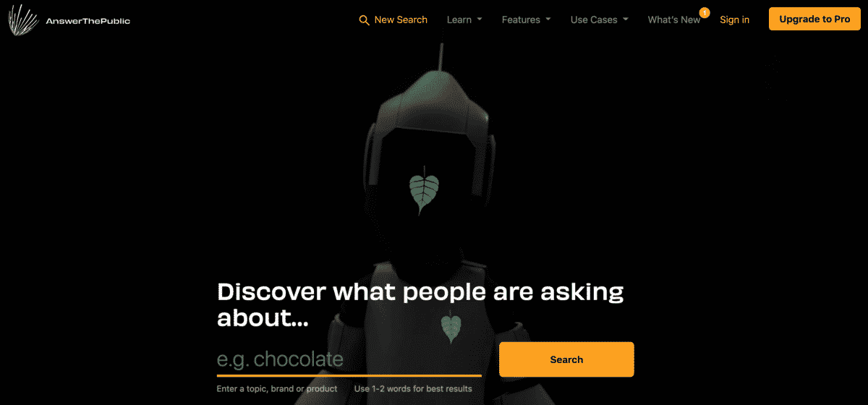
Task: Focus the 'e.g. chocolate' search field
Action: point(349,359)
